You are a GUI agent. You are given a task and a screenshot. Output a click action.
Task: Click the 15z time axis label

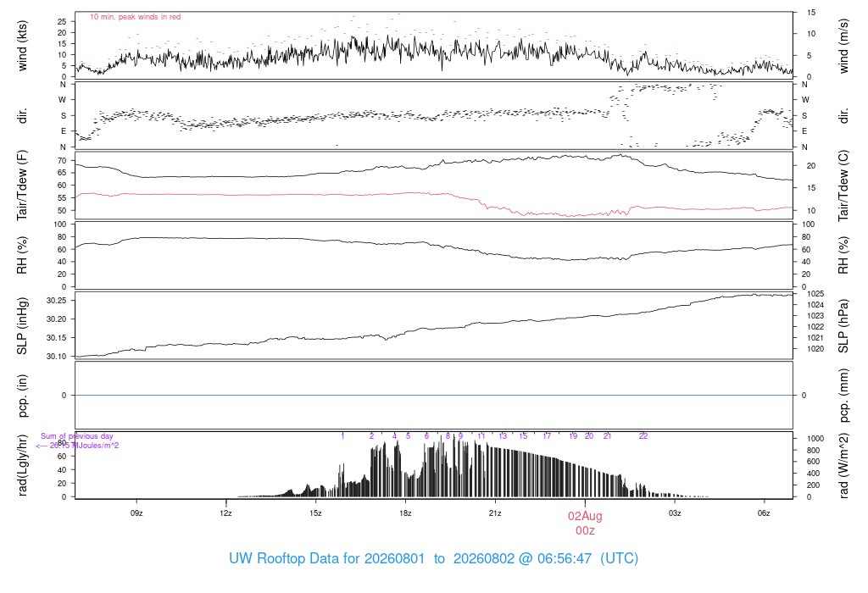click(x=315, y=513)
